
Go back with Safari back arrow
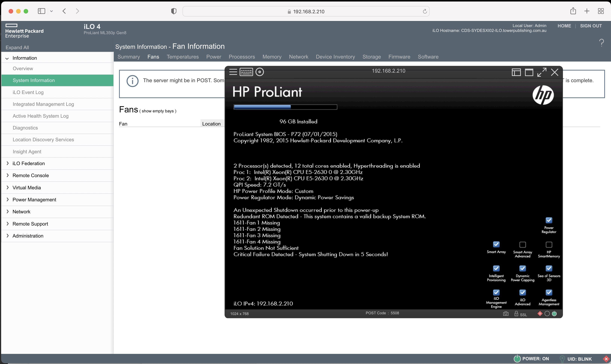click(64, 11)
